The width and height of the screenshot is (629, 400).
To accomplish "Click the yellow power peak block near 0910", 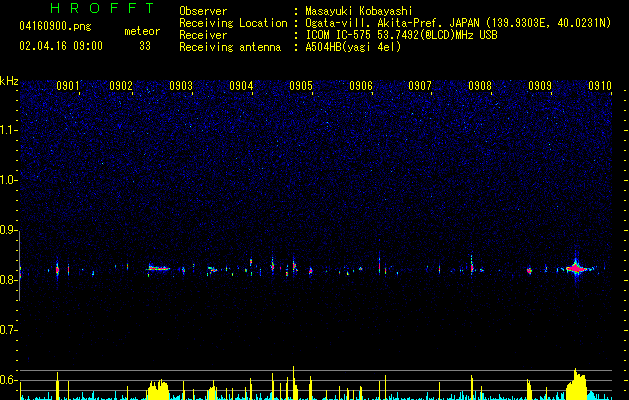I will click(576, 384).
